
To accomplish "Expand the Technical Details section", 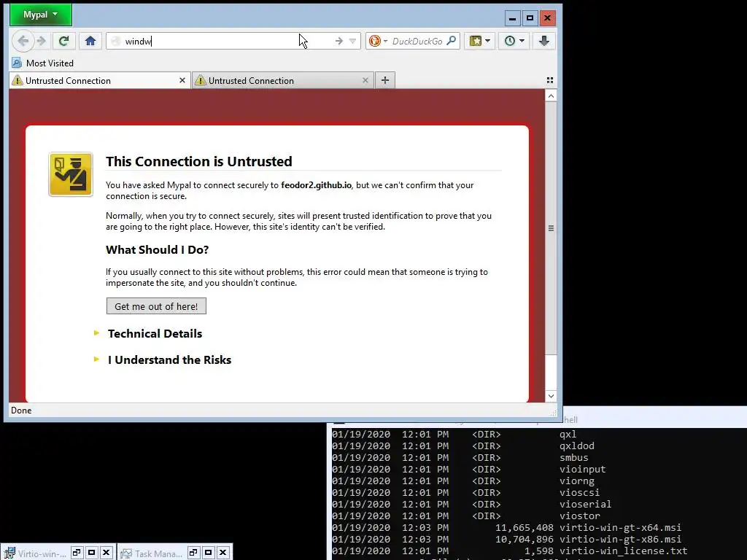I will point(155,333).
